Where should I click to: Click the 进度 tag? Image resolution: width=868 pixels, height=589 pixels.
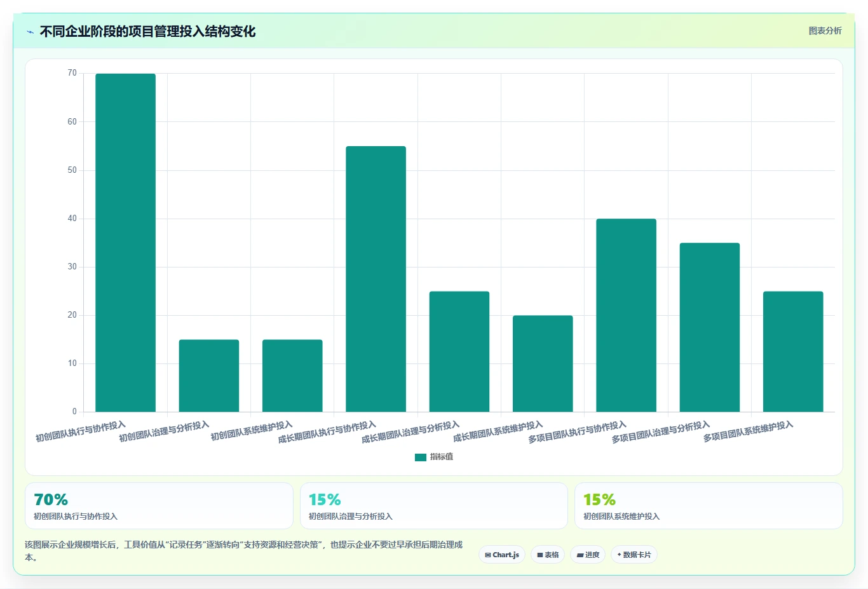(x=588, y=555)
